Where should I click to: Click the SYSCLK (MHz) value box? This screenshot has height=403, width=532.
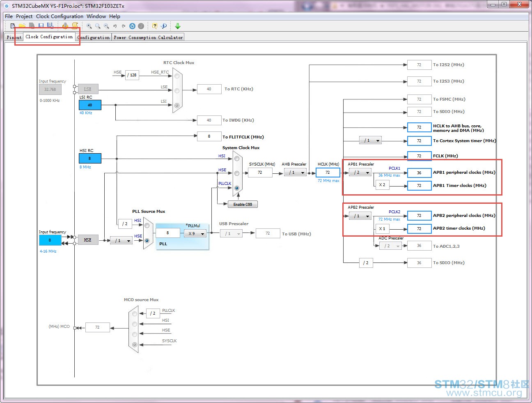click(260, 173)
